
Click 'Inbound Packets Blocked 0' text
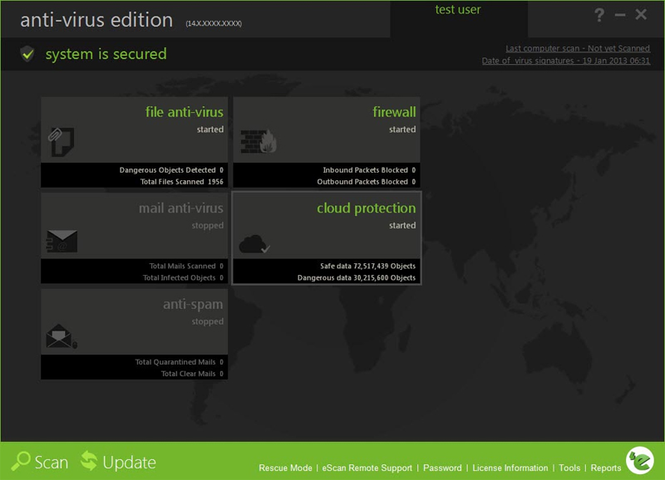click(x=369, y=170)
